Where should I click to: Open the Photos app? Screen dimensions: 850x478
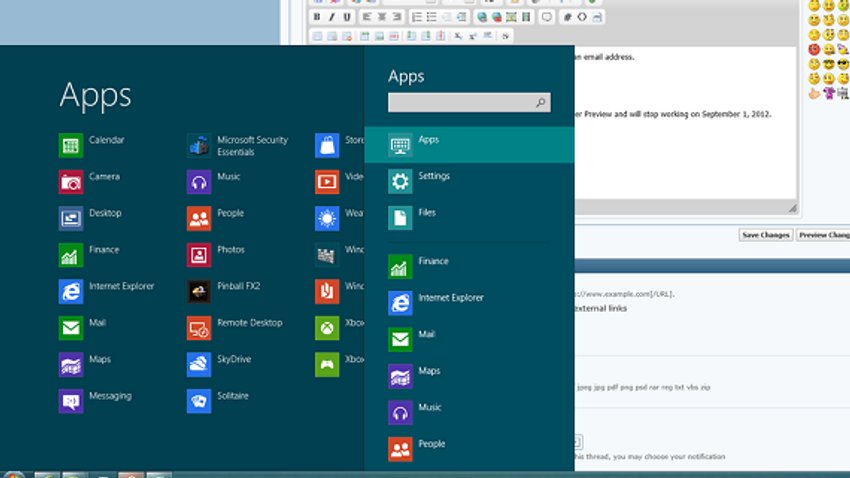pos(216,255)
